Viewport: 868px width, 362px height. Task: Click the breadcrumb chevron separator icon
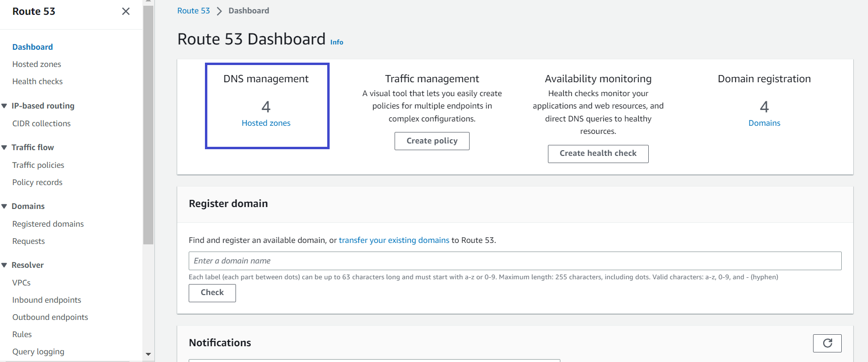point(219,11)
